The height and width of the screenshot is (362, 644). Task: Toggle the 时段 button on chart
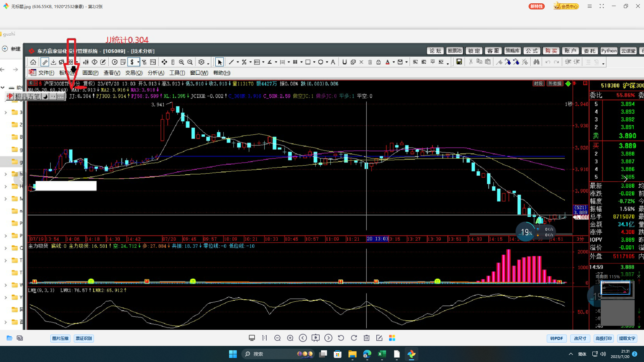click(x=538, y=83)
